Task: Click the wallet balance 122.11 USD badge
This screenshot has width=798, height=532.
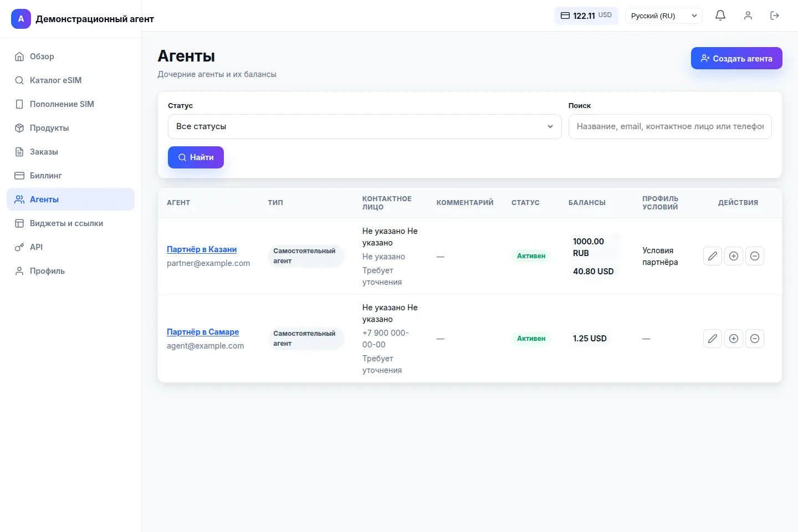Action: click(x=586, y=16)
